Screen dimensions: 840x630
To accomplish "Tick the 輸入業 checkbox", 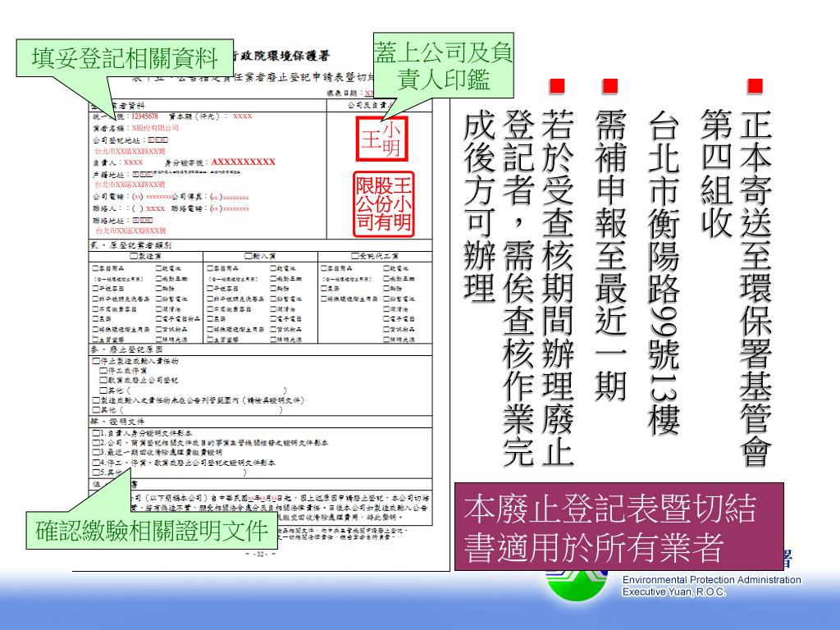I will [248, 257].
